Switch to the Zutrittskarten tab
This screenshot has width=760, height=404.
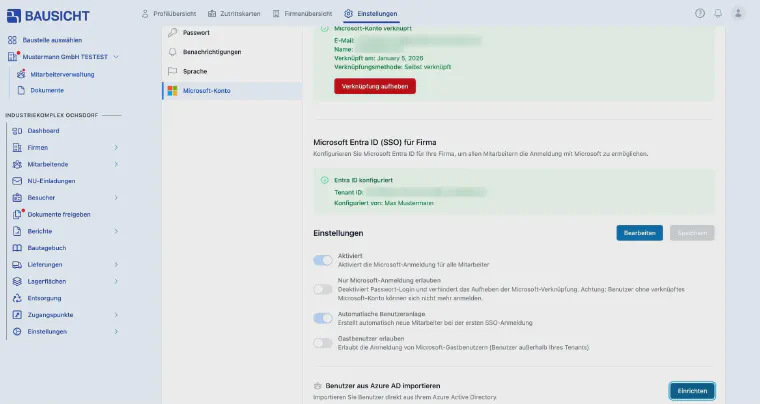coord(234,14)
